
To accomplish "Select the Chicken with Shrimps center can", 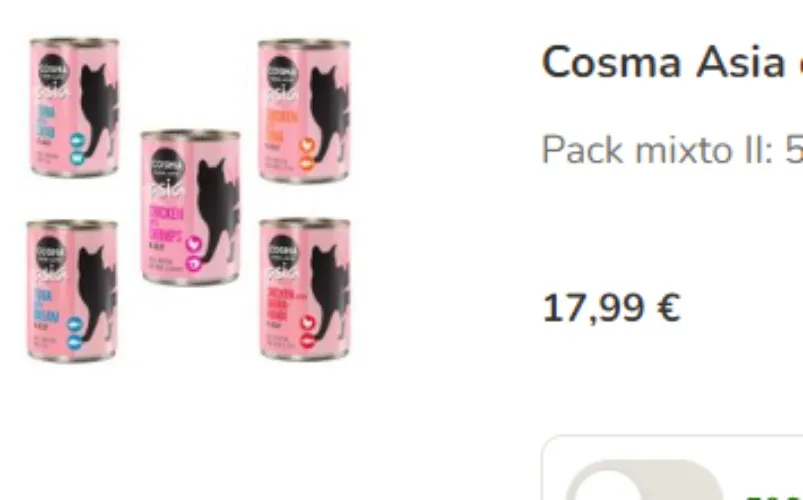I will point(191,207).
